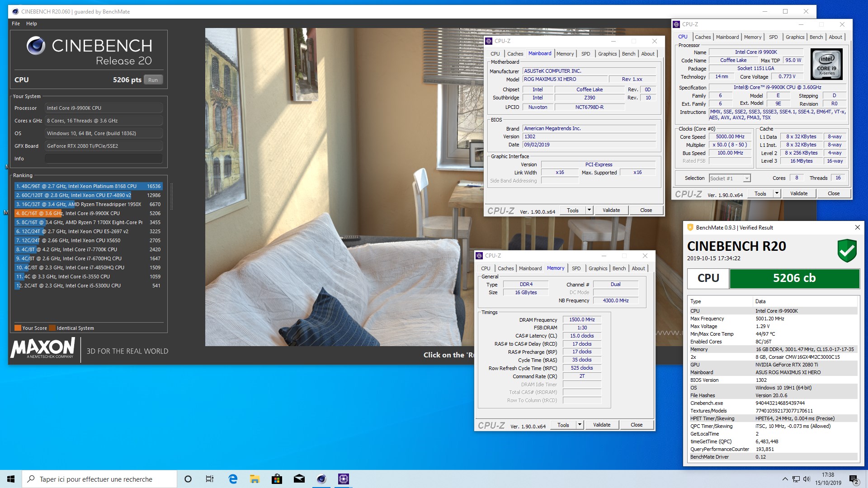Screen dimensions: 868x488
Task: Expand Tools dropdown arrow in Memory CPU-Z window
Action: [x=580, y=425]
